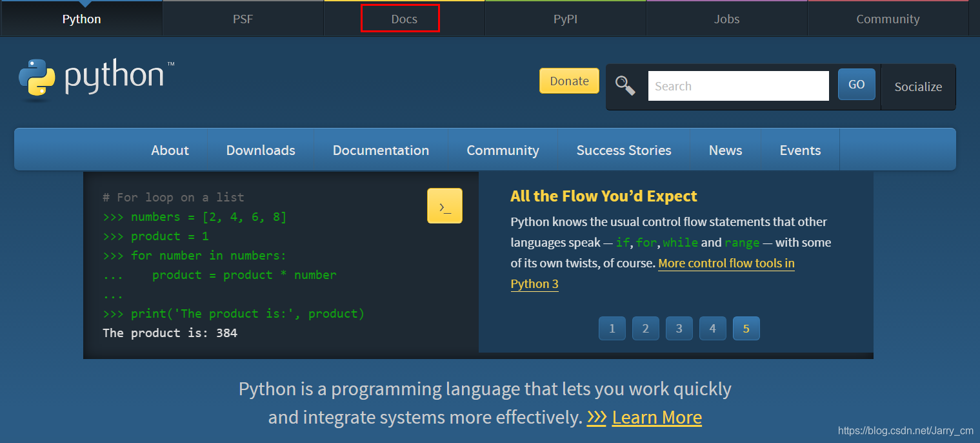Click the comment '# For loop on a list'
The height and width of the screenshot is (443, 980).
pos(174,197)
